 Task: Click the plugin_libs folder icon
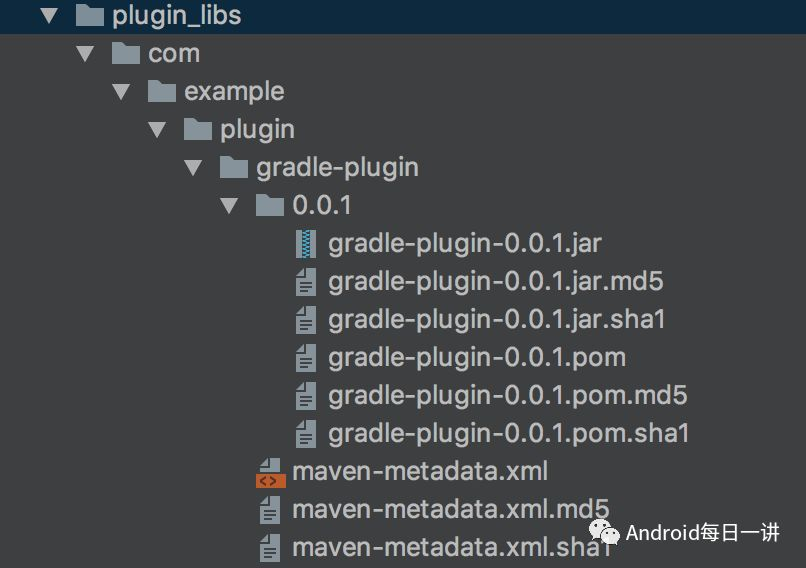90,15
